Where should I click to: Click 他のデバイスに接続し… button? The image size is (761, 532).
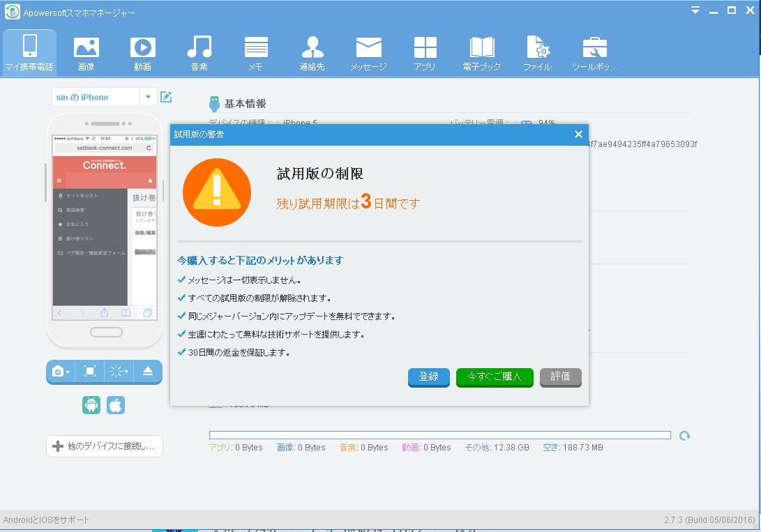pyautogui.click(x=105, y=446)
